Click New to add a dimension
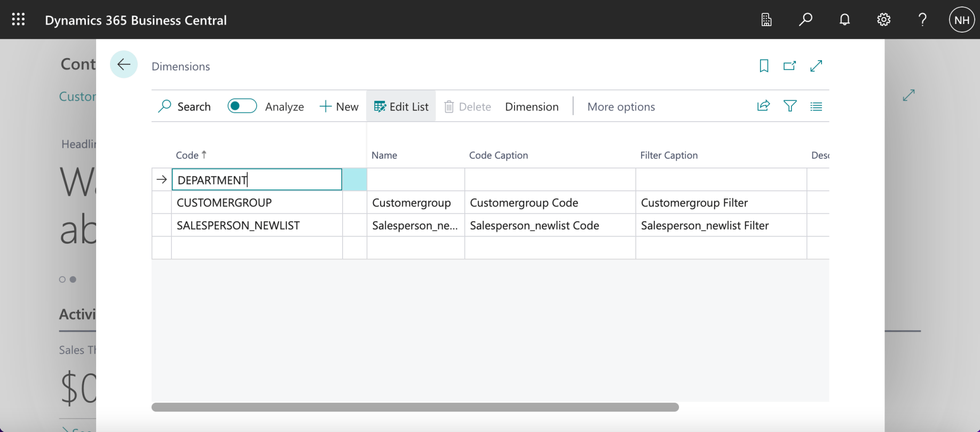Image resolution: width=980 pixels, height=432 pixels. 339,107
